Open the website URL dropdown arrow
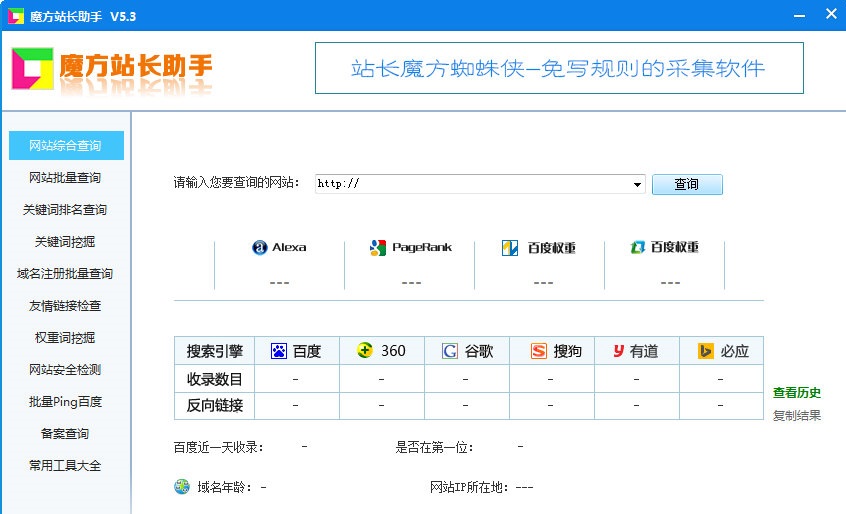 [x=637, y=184]
